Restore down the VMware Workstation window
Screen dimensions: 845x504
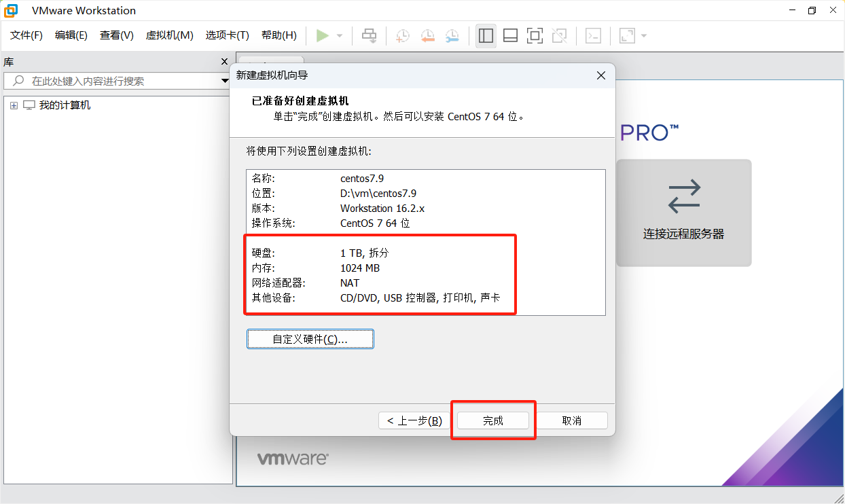pos(812,10)
